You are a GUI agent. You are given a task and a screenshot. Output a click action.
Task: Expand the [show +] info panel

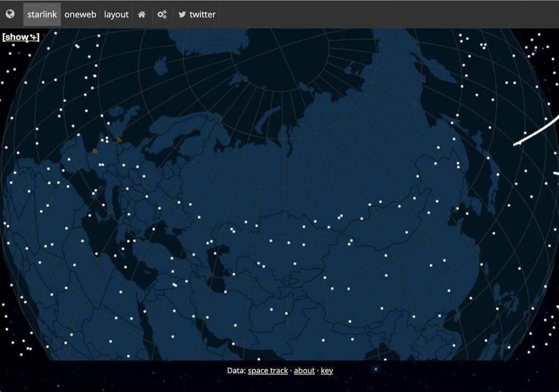pos(21,37)
